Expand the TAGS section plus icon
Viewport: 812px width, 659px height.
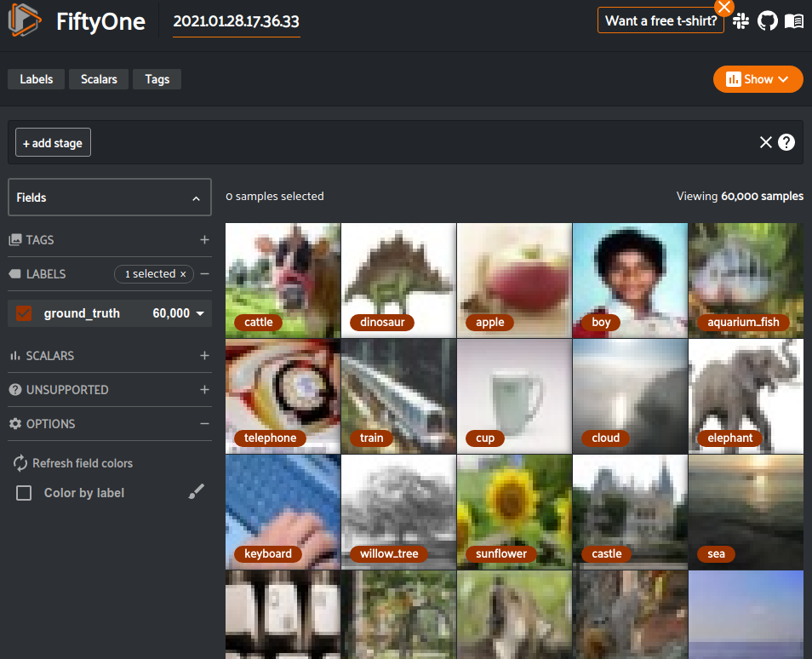pyautogui.click(x=204, y=240)
